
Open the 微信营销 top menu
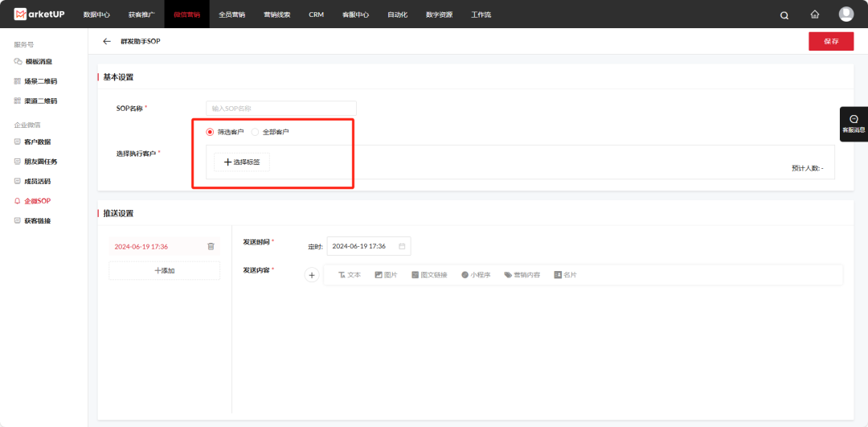coord(186,14)
